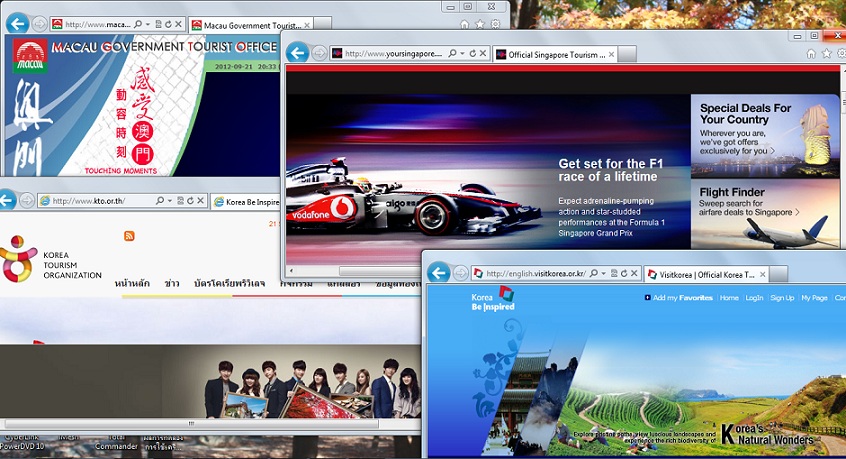This screenshot has width=846, height=459.
Task: Open Tools gear in Macau window
Action: tap(495, 24)
